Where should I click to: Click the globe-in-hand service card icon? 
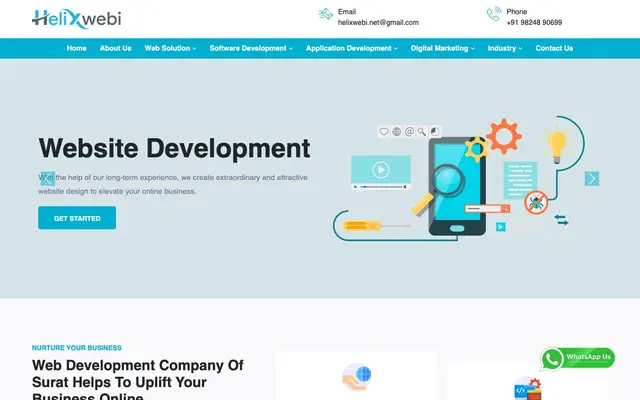point(357,377)
